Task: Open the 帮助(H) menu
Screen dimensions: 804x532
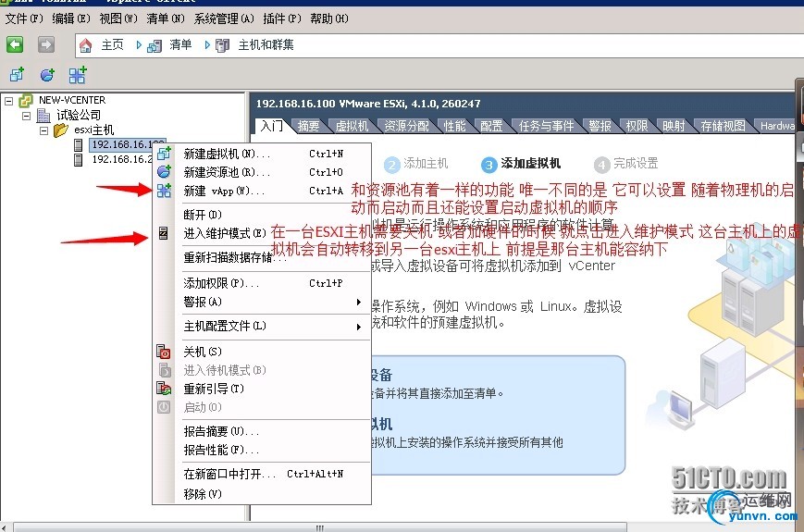Action: point(329,19)
